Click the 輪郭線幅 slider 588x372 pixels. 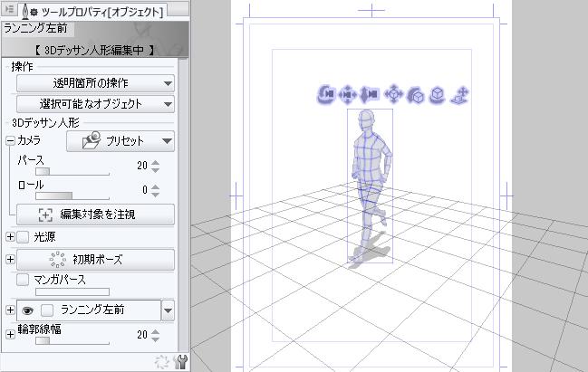coord(72,340)
